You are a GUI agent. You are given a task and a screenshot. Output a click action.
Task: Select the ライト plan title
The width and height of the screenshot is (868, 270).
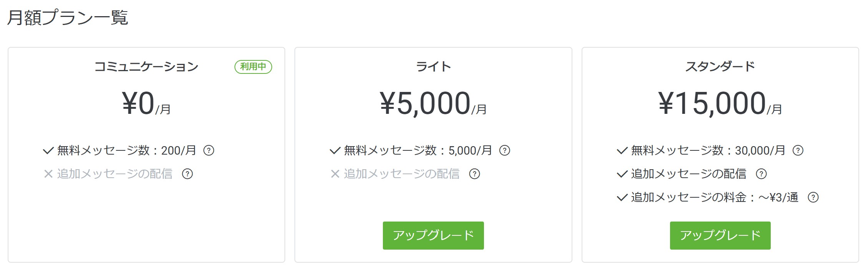433,67
